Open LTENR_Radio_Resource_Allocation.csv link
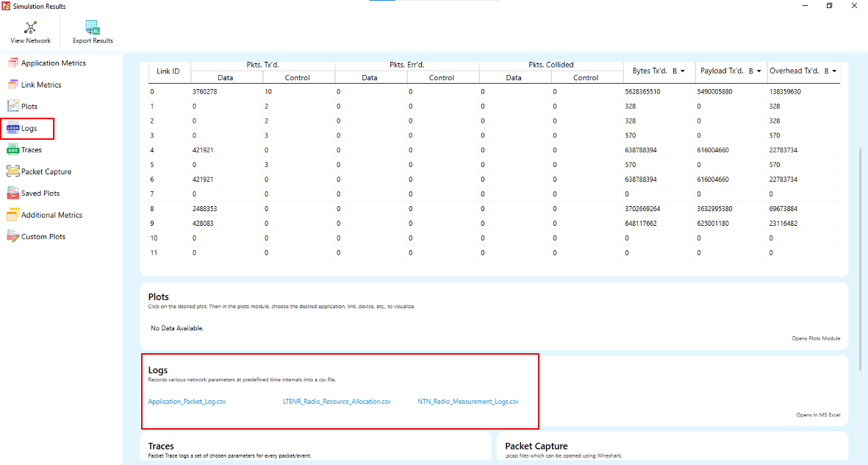This screenshot has width=868, height=465. (x=337, y=402)
